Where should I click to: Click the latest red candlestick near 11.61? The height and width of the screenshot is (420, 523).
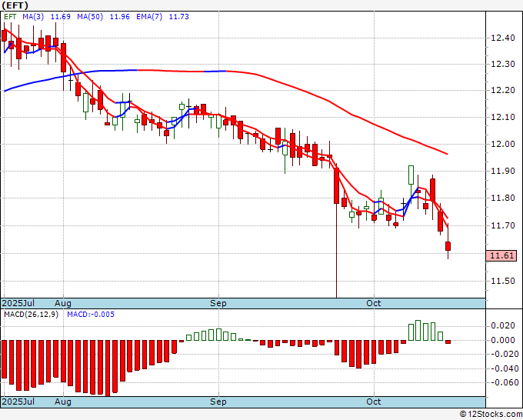[448, 246]
